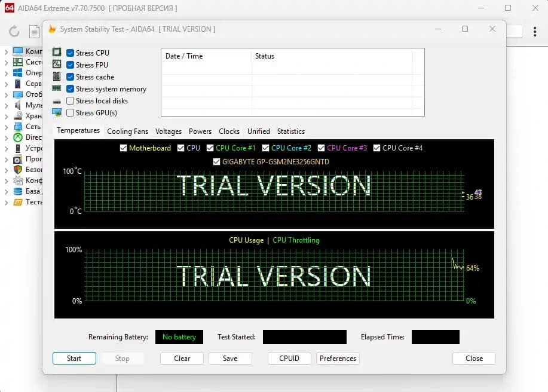Expand the DirectX tree node

[x=6, y=137]
